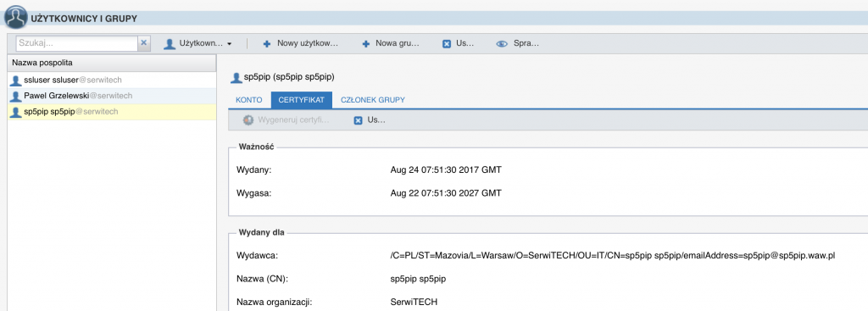The width and height of the screenshot is (868, 311).
Task: Click the plus icon for Nowy użytkow...
Action: [x=267, y=44]
